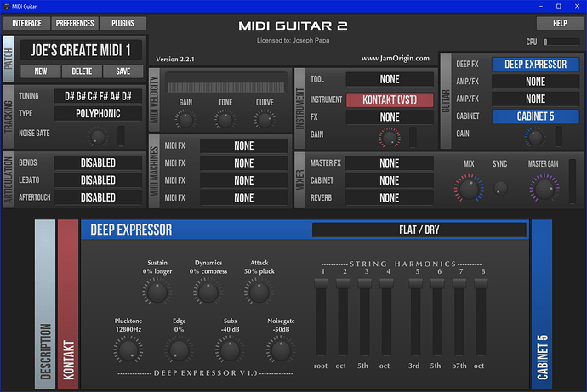The width and height of the screenshot is (587, 392).
Task: Open the Help menu
Action: pyautogui.click(x=560, y=23)
